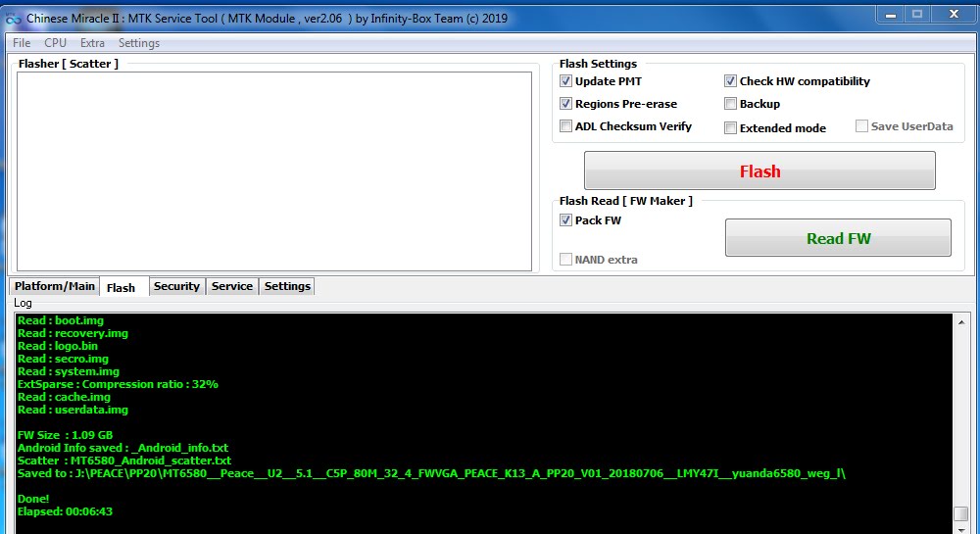980x534 pixels.
Task: Click the 'Read : logo.bin' log line
Action: point(58,346)
